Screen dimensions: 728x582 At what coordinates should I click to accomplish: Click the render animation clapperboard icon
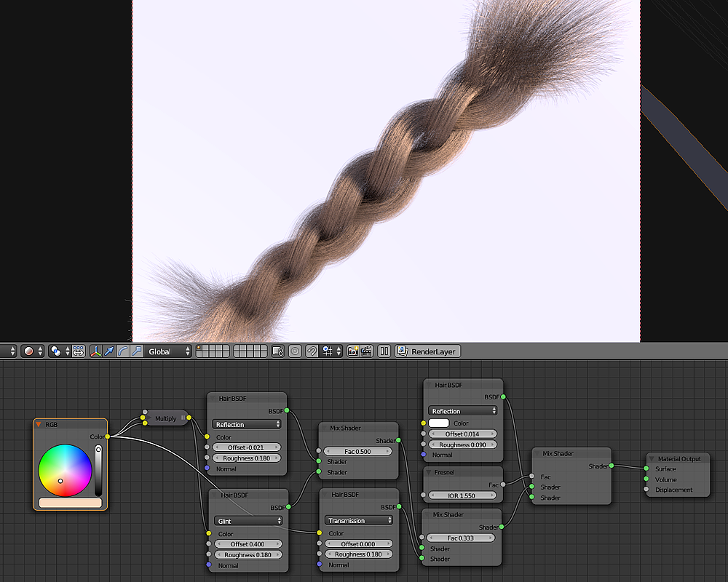(367, 351)
